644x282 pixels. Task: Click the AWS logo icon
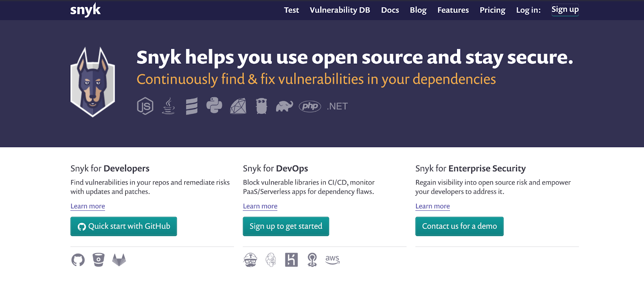[332, 259]
